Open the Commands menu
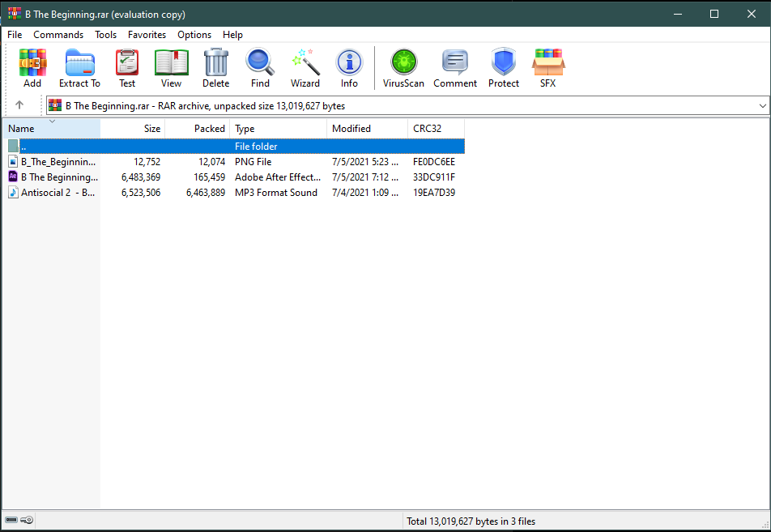 tap(58, 35)
